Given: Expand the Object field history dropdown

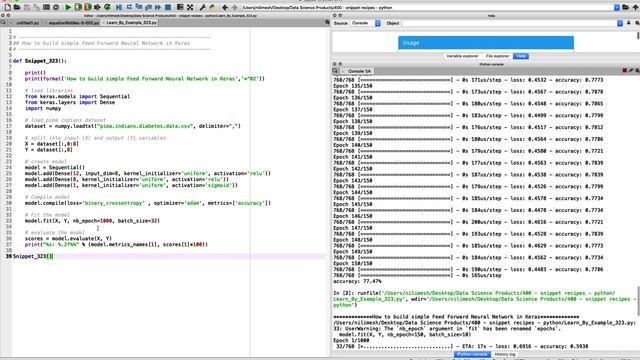Looking at the screenshot, I should tap(620, 23).
